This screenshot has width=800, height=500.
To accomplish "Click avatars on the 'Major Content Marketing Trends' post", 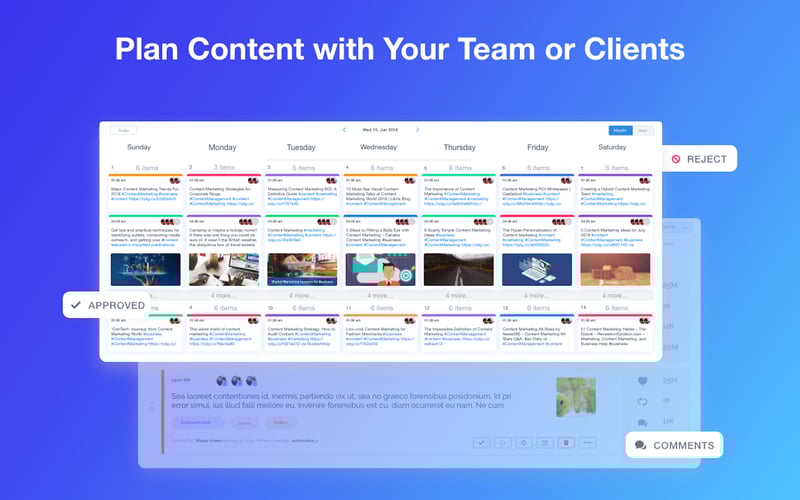I will click(x=175, y=181).
